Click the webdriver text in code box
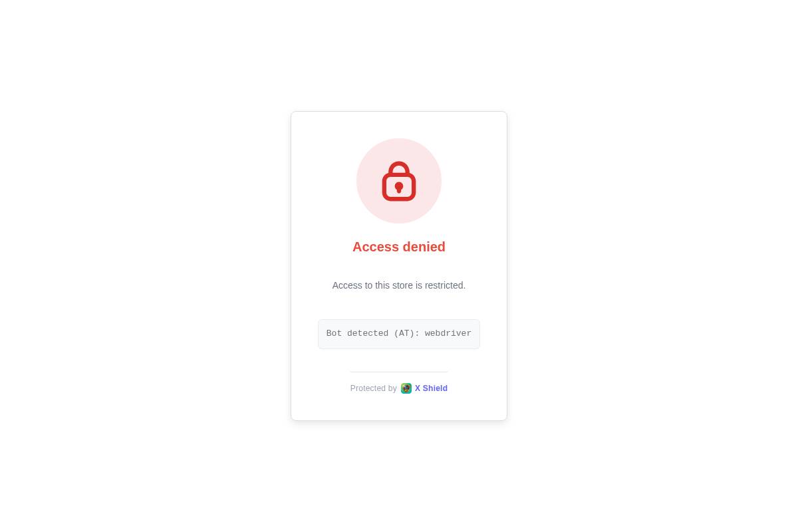798x532 pixels. [448, 333]
